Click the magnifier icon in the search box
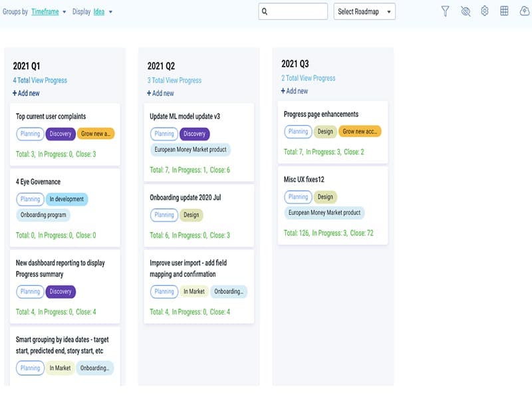This screenshot has width=532, height=399. (267, 11)
